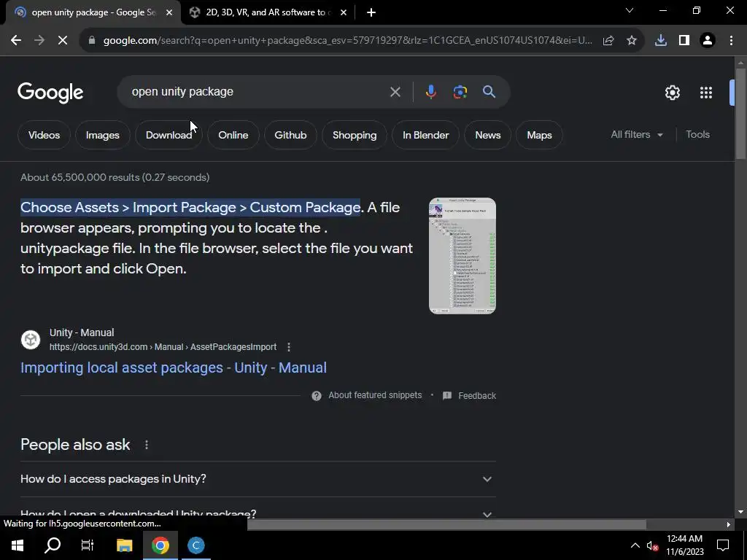Open Task View on the taskbar
747x560 pixels.
(x=88, y=545)
